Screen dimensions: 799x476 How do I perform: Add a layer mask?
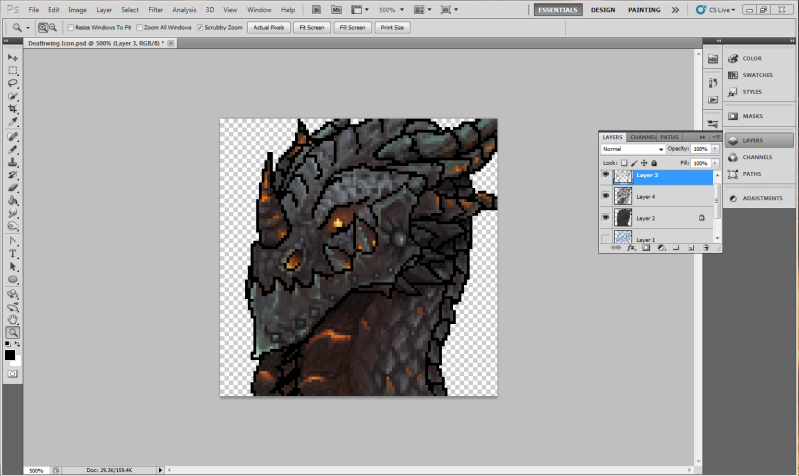click(x=646, y=248)
